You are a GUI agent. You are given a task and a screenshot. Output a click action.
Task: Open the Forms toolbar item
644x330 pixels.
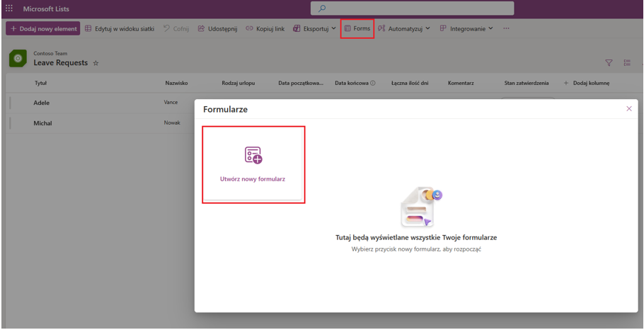click(x=357, y=28)
